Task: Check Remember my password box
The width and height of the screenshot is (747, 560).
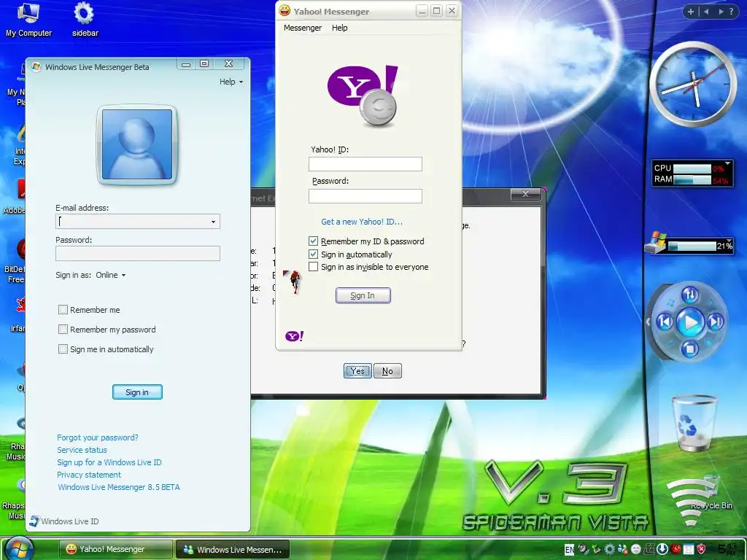Action: pos(63,329)
